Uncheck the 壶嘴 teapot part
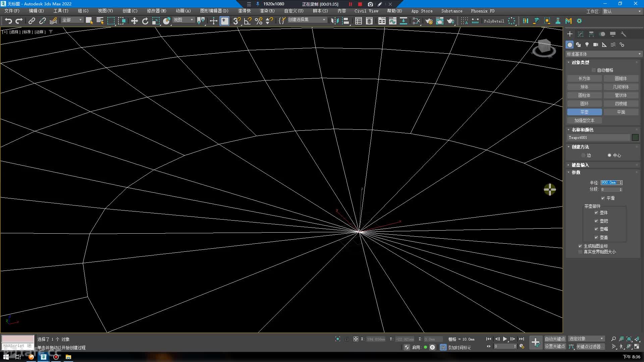 [x=596, y=229]
